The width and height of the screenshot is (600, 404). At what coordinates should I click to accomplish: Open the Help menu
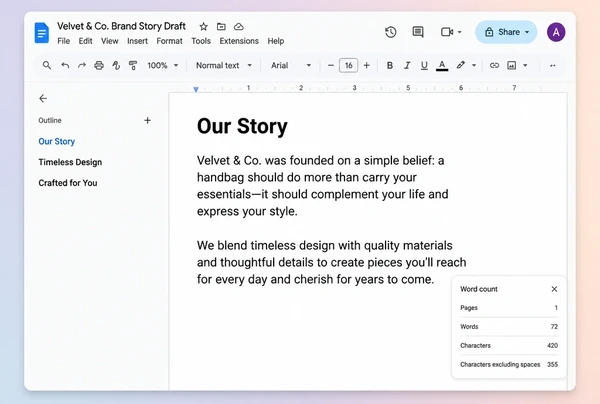click(276, 41)
